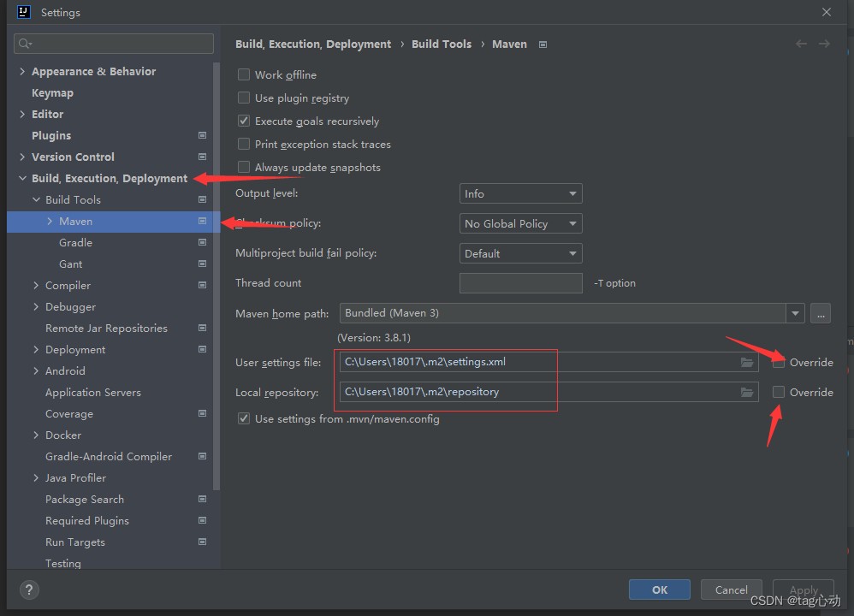
Task: Click the project-level icon beside Gradle
Action: coord(202,242)
